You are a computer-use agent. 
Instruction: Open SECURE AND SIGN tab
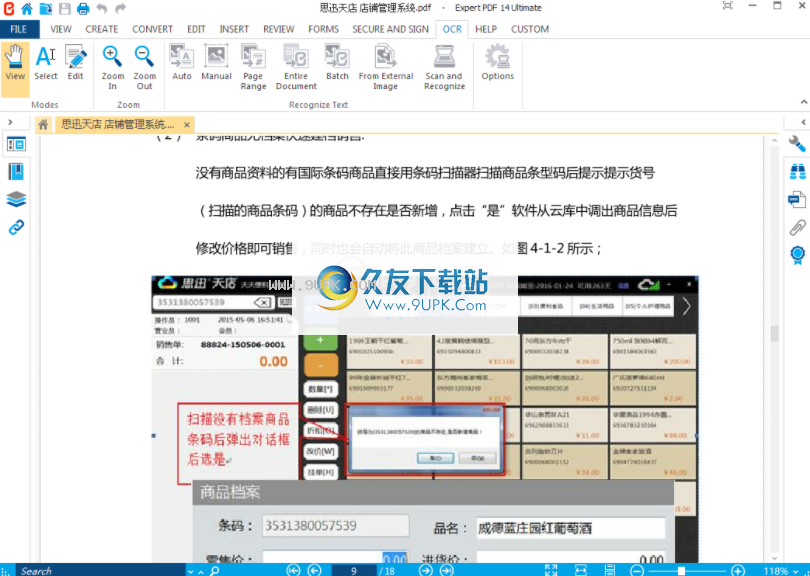pyautogui.click(x=391, y=29)
